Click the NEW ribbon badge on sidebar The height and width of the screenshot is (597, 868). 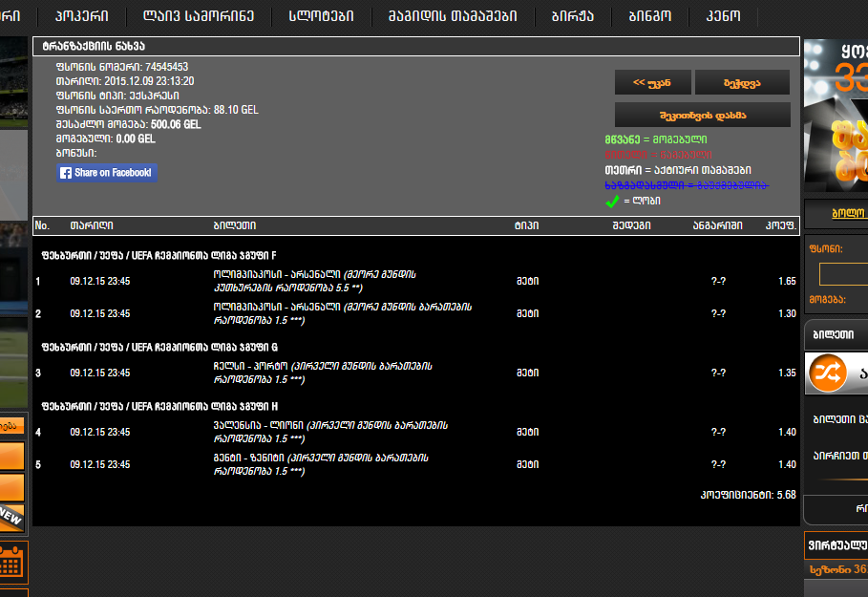click(12, 516)
